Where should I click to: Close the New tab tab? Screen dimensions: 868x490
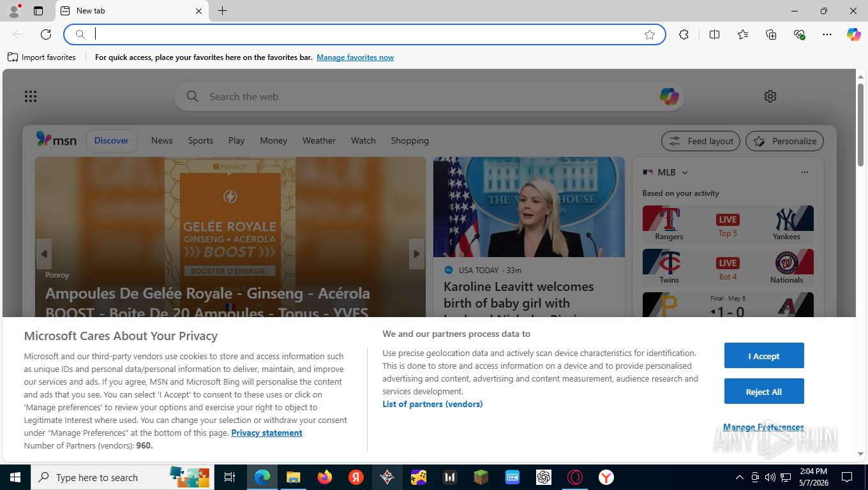pos(198,11)
